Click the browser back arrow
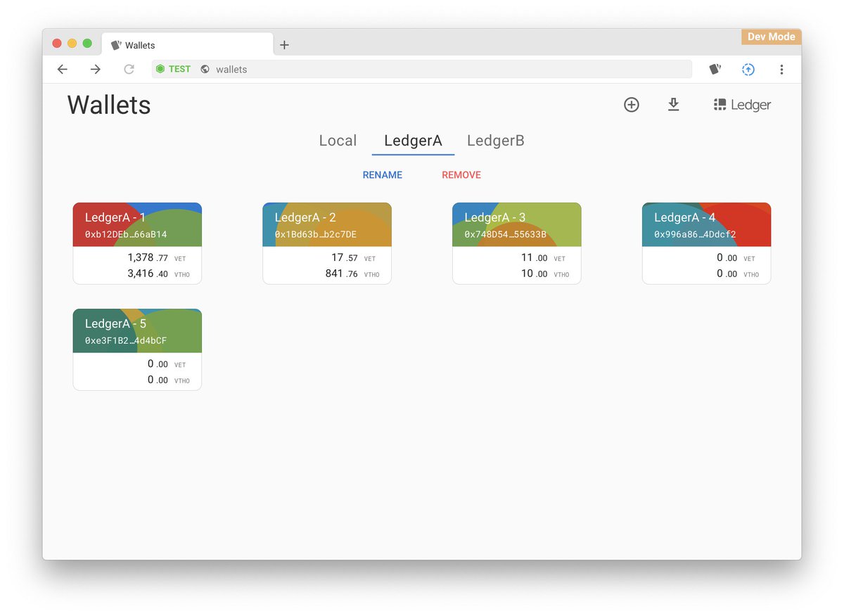844x616 pixels. pos(63,69)
